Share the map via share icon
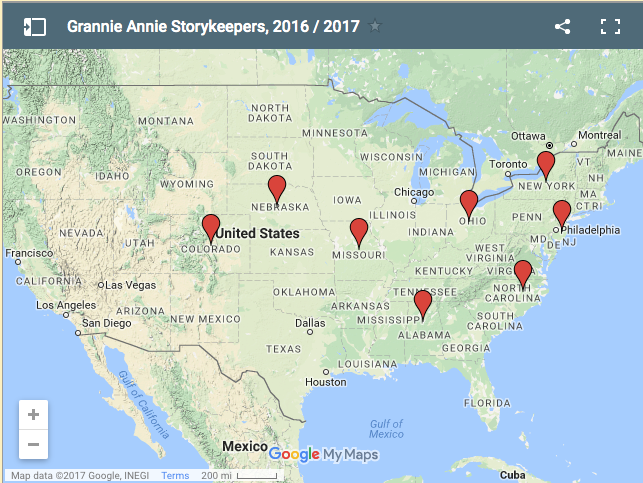 (563, 27)
